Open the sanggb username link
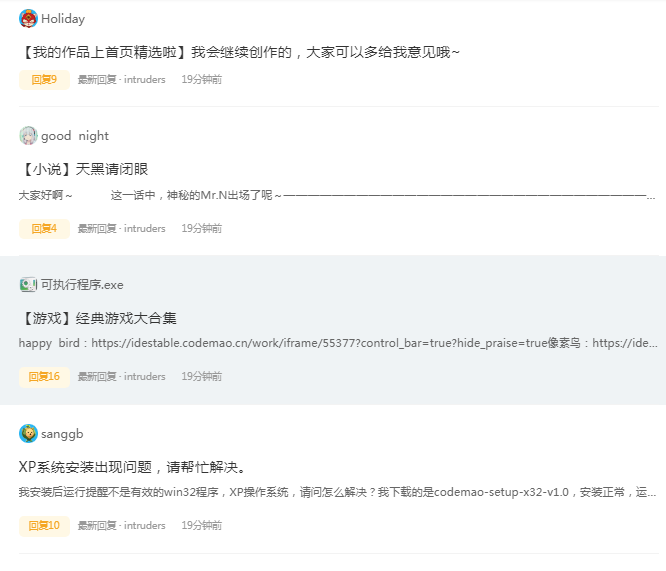 [62, 434]
